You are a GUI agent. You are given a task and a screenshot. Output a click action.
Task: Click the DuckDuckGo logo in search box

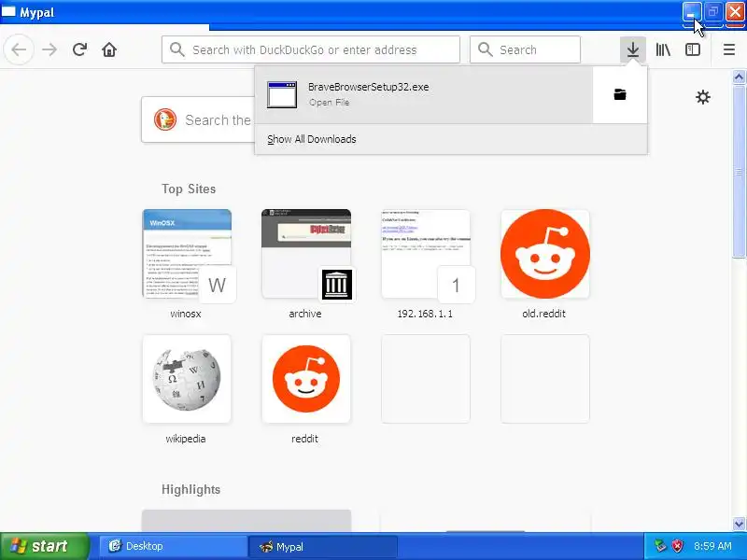click(x=165, y=119)
